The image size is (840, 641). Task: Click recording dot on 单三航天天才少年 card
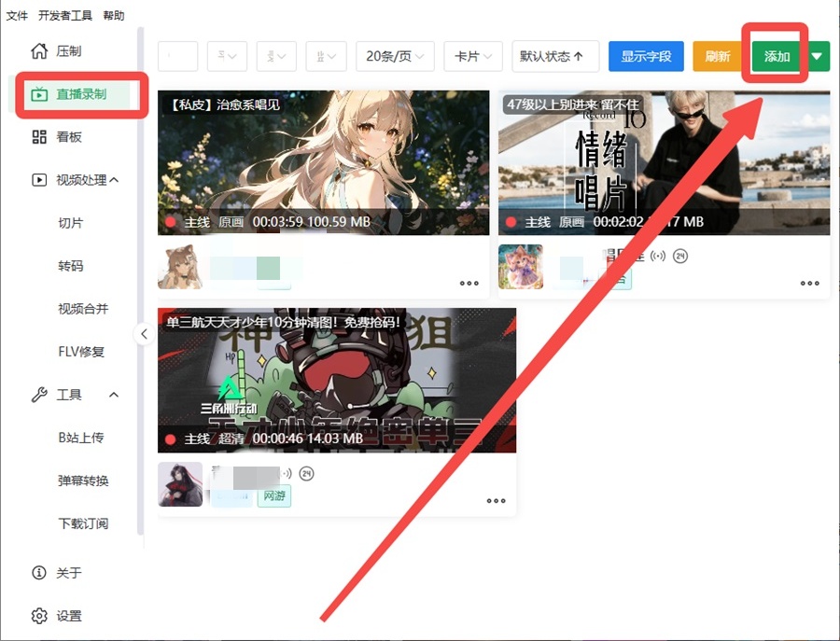[x=171, y=439]
